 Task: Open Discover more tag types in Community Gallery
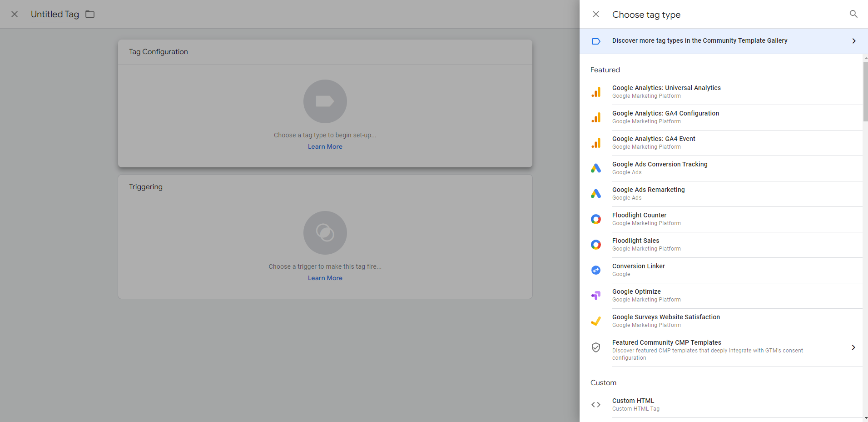pos(724,41)
